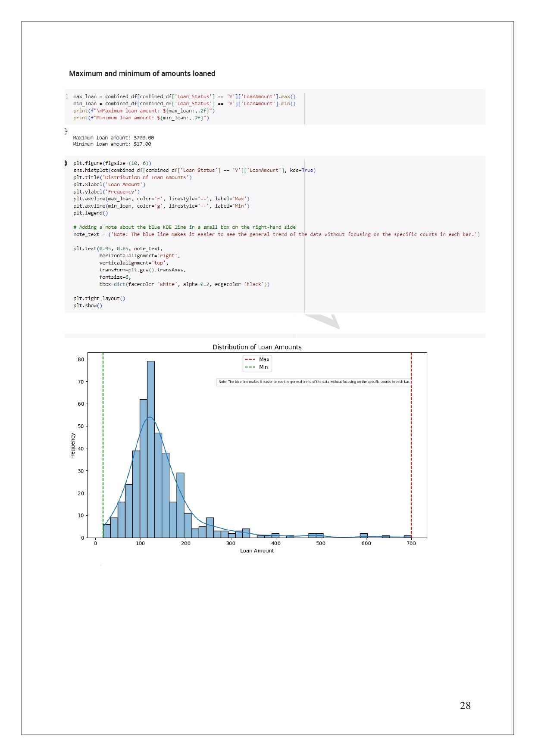
Task: Click the page number 28
Action: point(465,705)
